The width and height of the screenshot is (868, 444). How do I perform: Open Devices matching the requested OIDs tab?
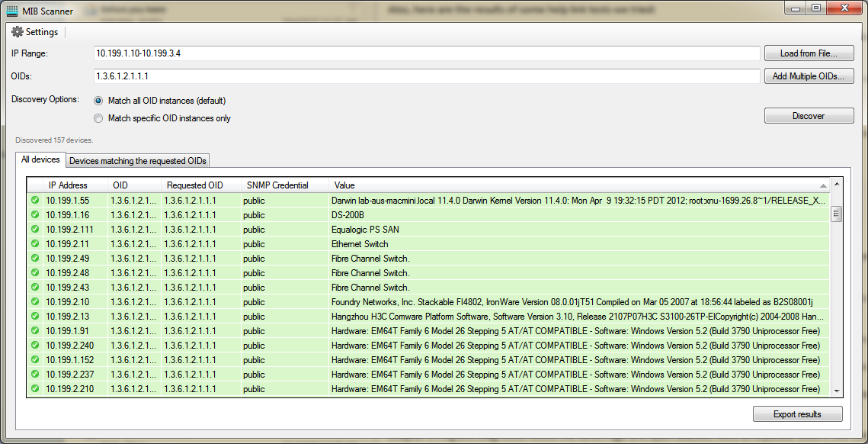pyautogui.click(x=138, y=161)
